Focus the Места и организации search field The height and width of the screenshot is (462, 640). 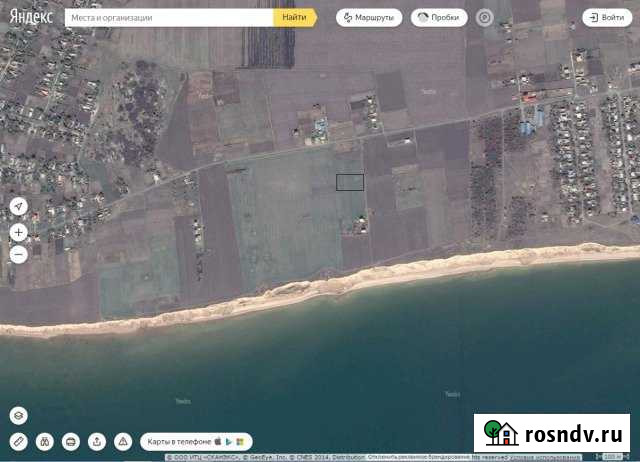(x=168, y=17)
